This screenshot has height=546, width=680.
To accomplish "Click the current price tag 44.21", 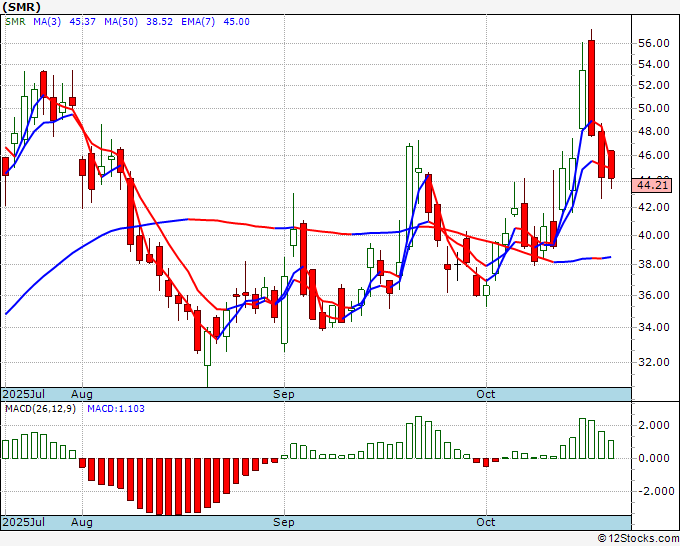I will pyautogui.click(x=652, y=185).
